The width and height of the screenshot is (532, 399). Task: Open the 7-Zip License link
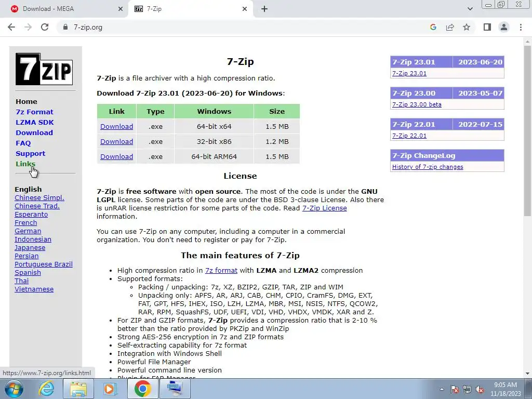click(x=324, y=208)
